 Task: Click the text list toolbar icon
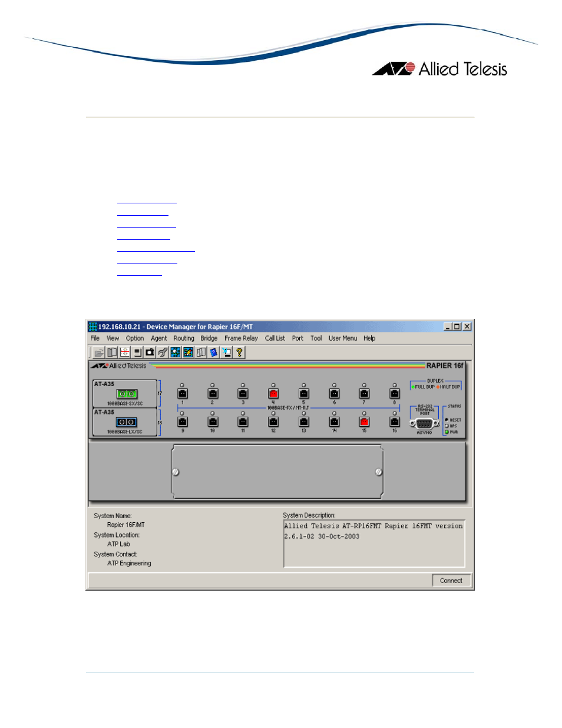pyautogui.click(x=137, y=353)
